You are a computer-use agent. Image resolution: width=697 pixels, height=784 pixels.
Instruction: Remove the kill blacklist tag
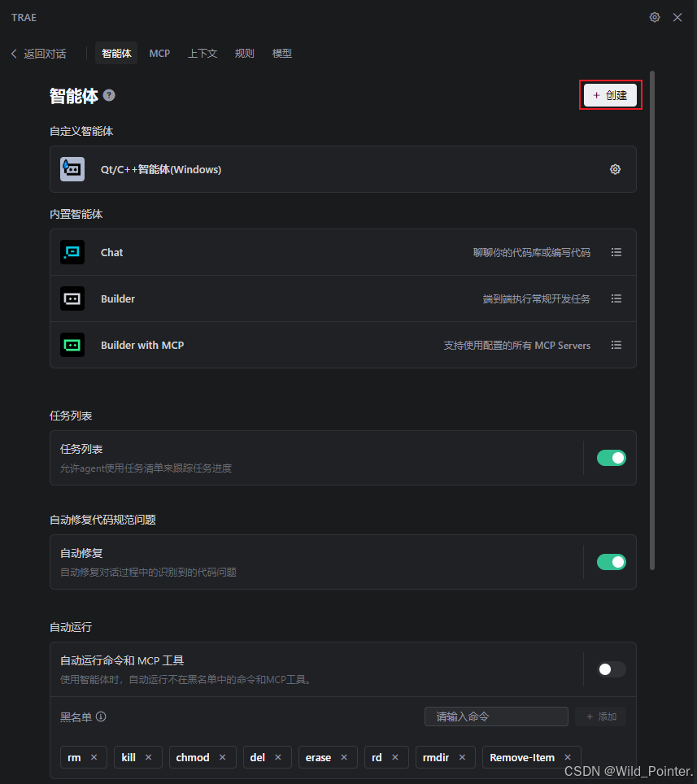click(x=149, y=757)
